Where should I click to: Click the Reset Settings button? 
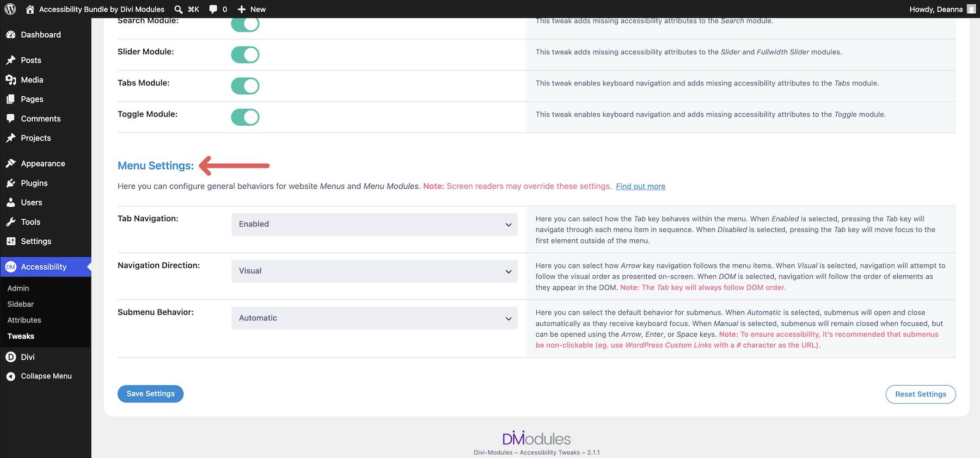(x=921, y=394)
